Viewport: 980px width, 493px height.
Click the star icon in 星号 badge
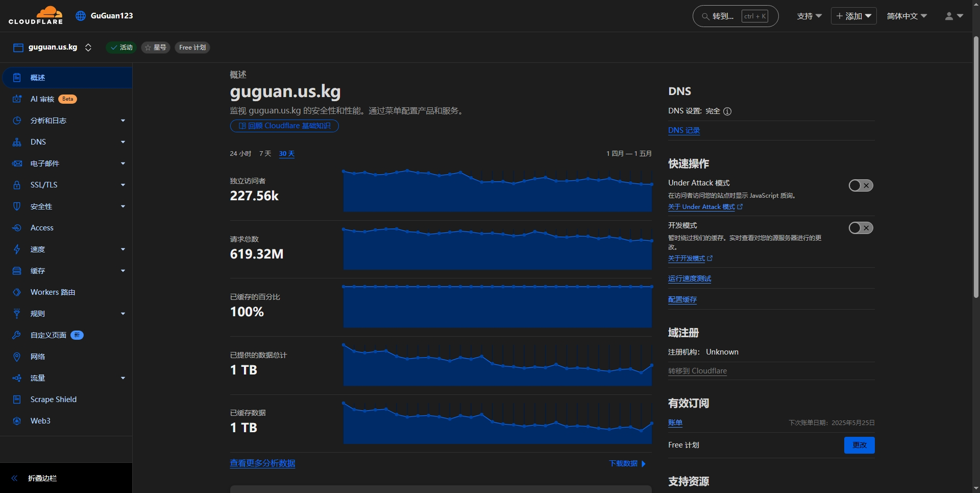point(148,48)
